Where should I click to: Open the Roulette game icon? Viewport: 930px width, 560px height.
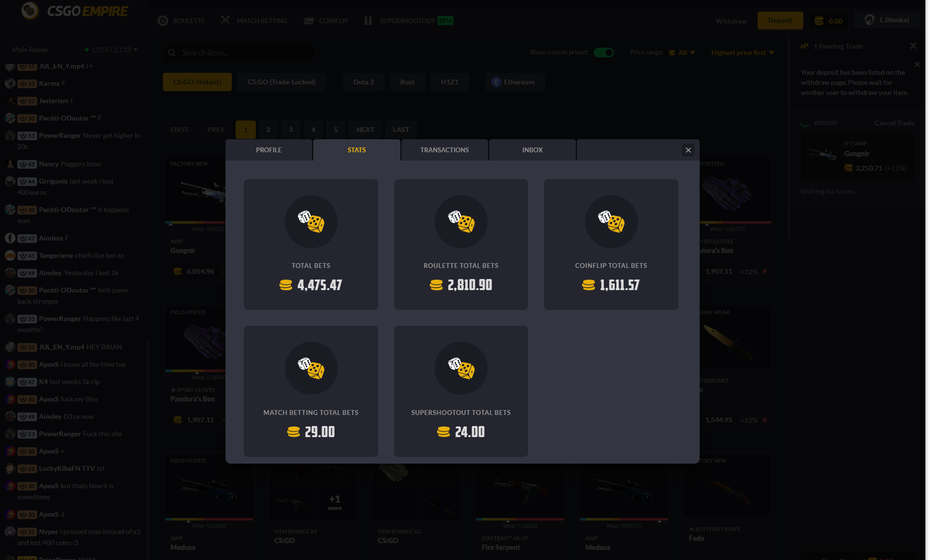(163, 21)
